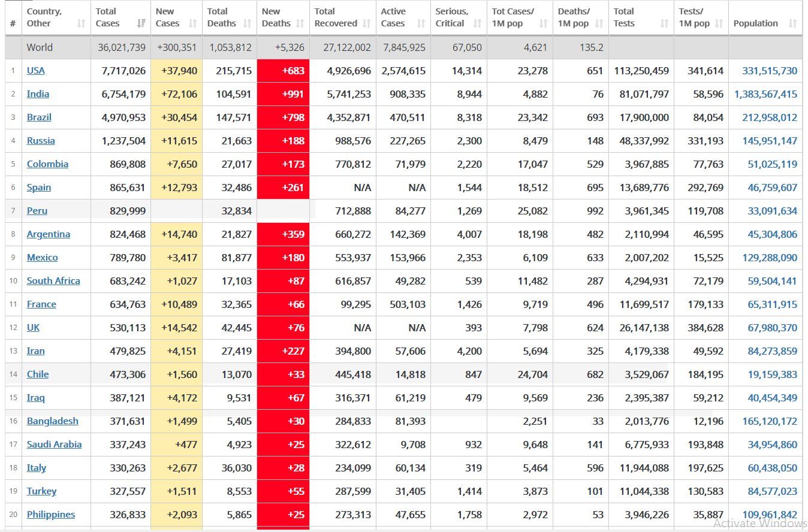Screen dimensions: 808x532
Task: Click sort icon beside New Cases header
Action: pos(192,23)
